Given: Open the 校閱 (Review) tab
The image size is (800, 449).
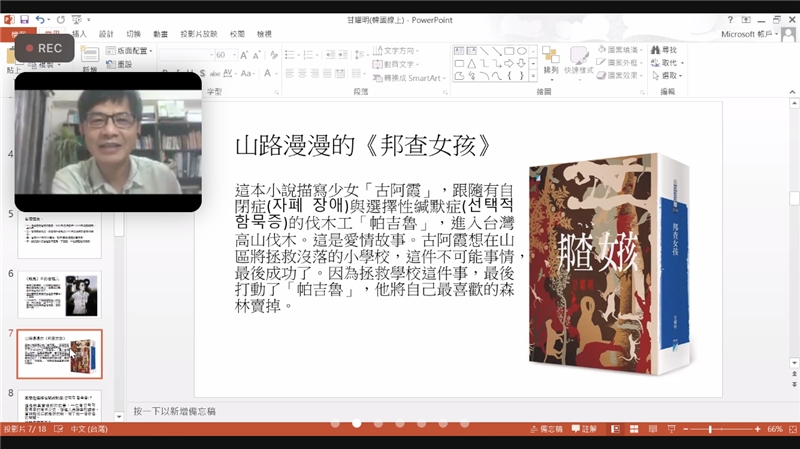Looking at the screenshot, I should (x=237, y=34).
